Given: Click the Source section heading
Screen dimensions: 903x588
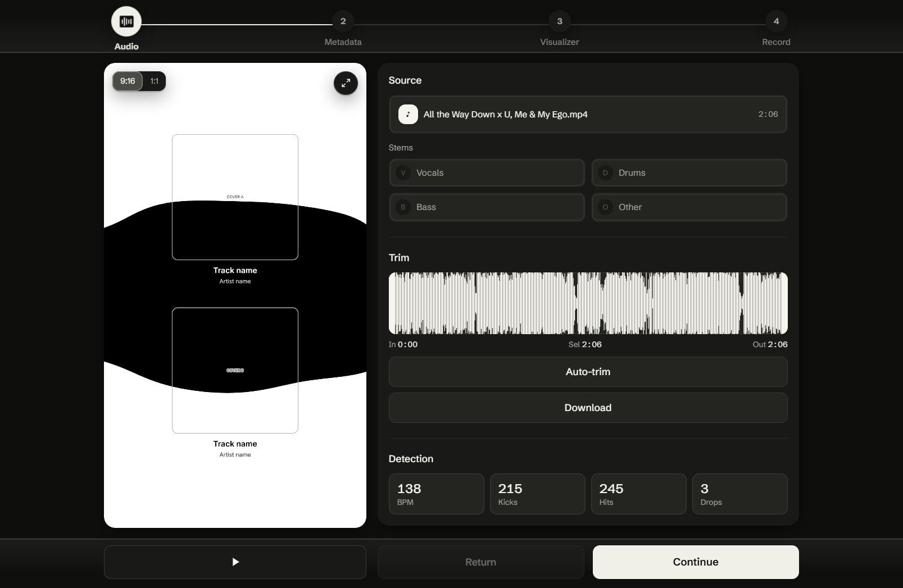Looking at the screenshot, I should point(405,80).
